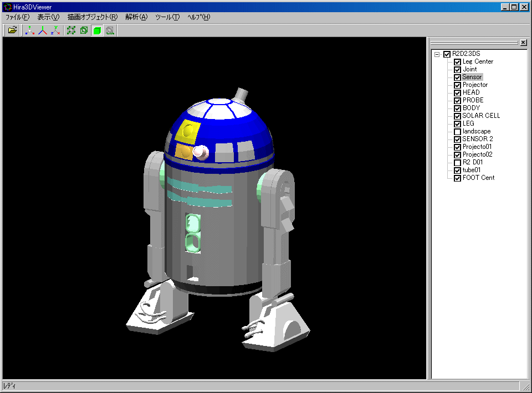Viewport: 532px width, 393px height.
Task: Select the Projecto02 tree label
Action: [477, 154]
